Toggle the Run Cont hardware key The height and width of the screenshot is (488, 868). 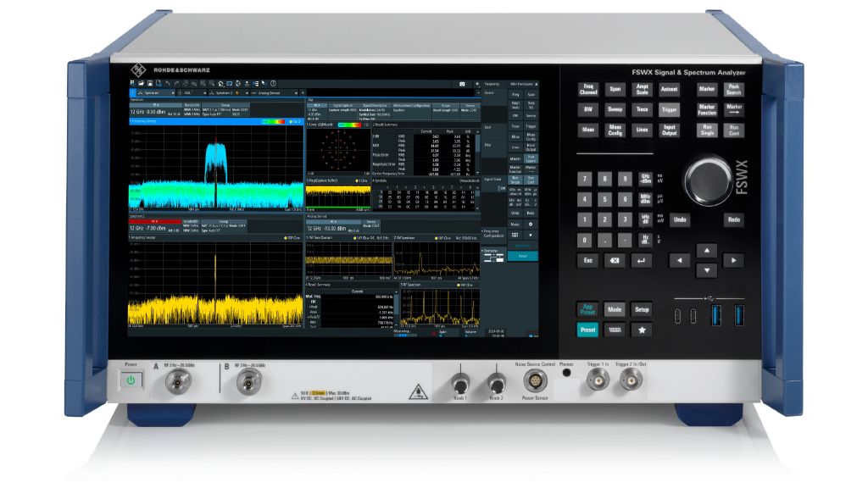click(x=734, y=130)
